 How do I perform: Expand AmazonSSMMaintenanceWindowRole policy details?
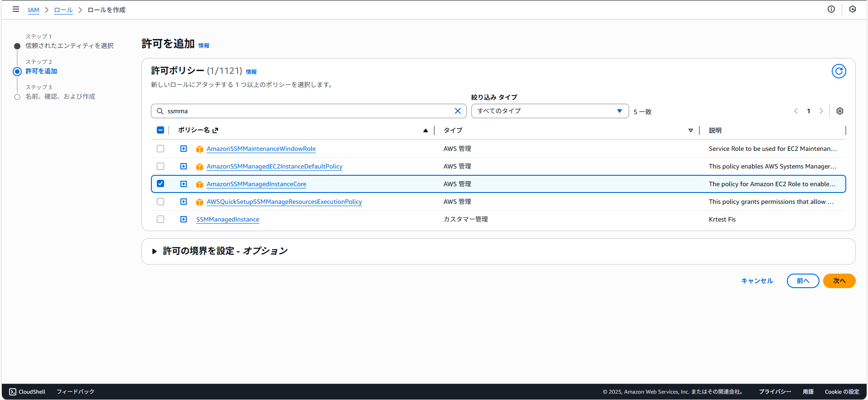(184, 149)
